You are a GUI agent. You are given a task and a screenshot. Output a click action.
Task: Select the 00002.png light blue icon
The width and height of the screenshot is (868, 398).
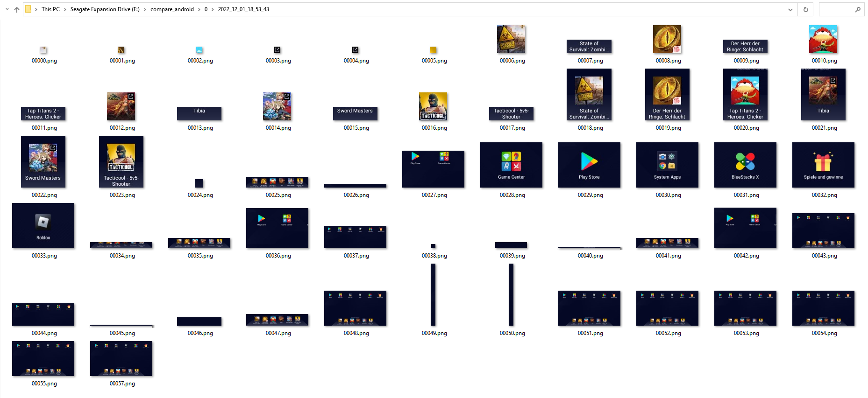coord(199,50)
